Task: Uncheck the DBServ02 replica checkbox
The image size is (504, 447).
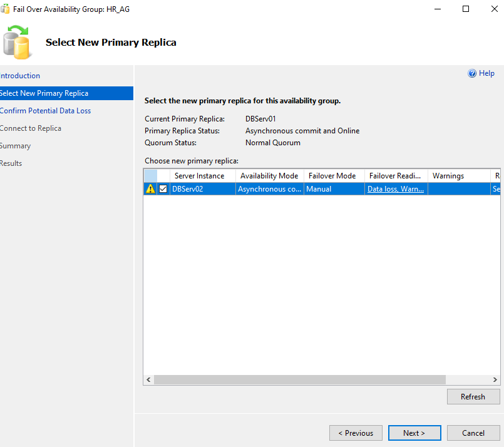Action: pos(163,189)
